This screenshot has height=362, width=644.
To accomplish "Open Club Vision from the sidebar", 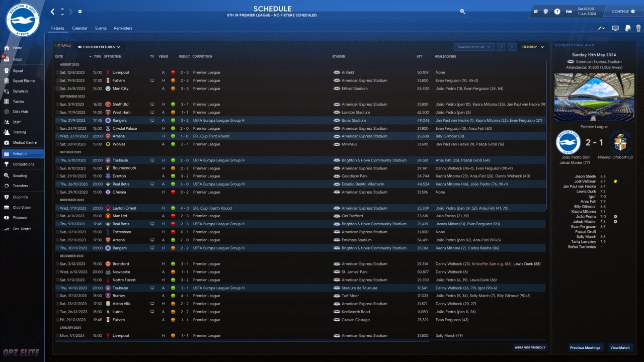I will [22, 208].
